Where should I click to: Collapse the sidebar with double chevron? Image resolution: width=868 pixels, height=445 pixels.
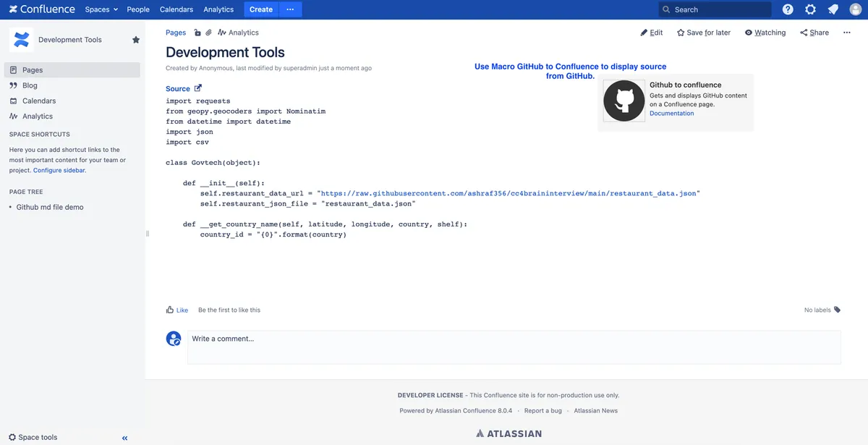click(124, 438)
